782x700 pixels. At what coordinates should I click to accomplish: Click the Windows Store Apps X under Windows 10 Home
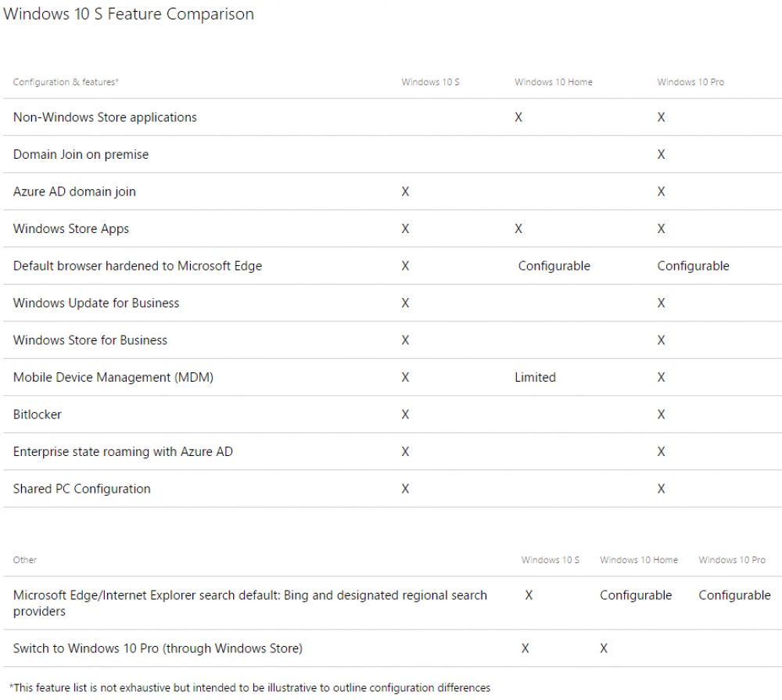click(x=518, y=228)
